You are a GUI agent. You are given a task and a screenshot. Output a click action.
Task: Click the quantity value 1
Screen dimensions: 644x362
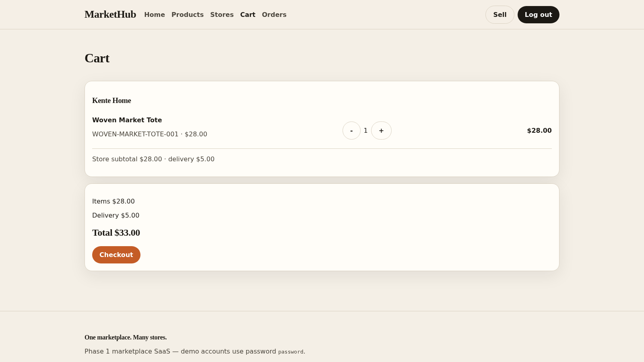click(x=365, y=130)
